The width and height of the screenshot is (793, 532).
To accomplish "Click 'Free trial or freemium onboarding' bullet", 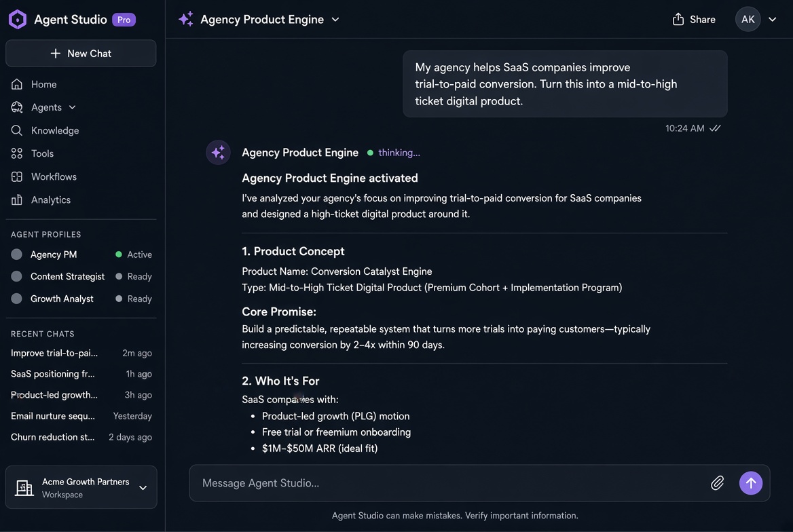I will (x=336, y=432).
